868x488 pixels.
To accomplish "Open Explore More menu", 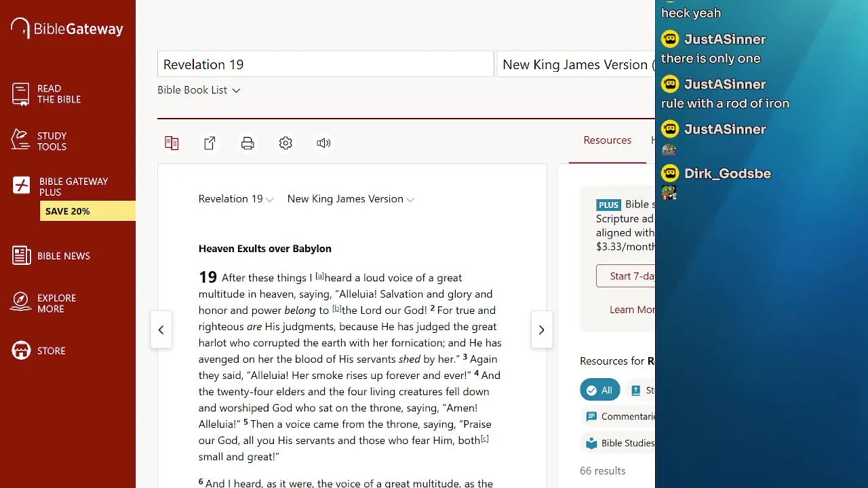I will (x=56, y=303).
